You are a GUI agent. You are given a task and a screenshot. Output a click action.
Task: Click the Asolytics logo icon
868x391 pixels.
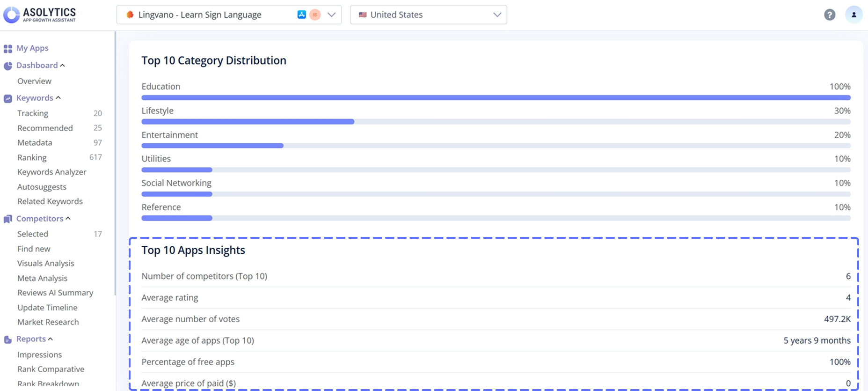click(11, 15)
